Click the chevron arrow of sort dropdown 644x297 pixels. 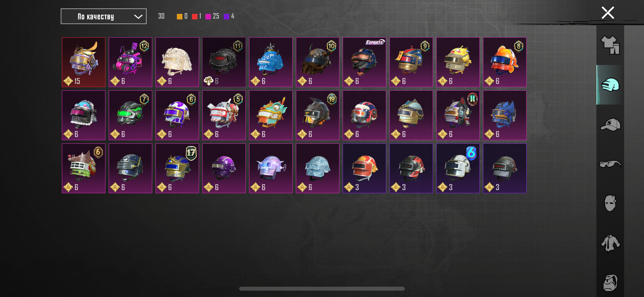click(x=138, y=17)
